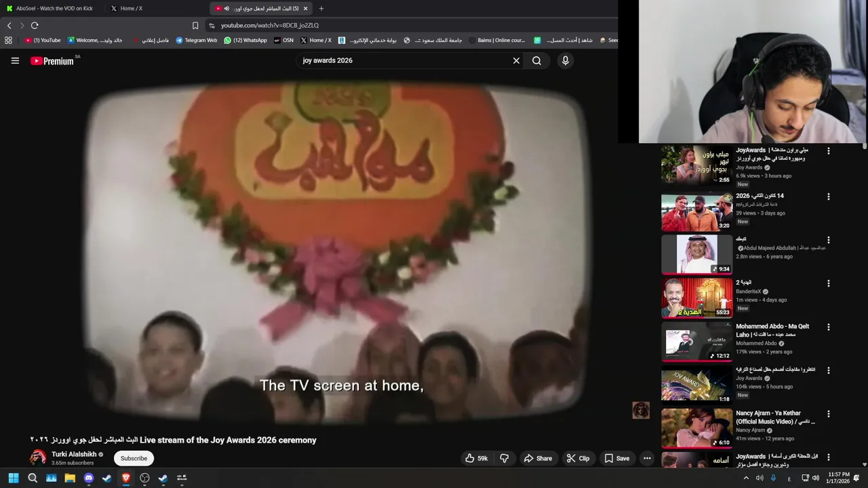Open the Nancy Ajram Ya Kethar thumbnail
Image resolution: width=868 pixels, height=488 pixels.
[x=697, y=428]
